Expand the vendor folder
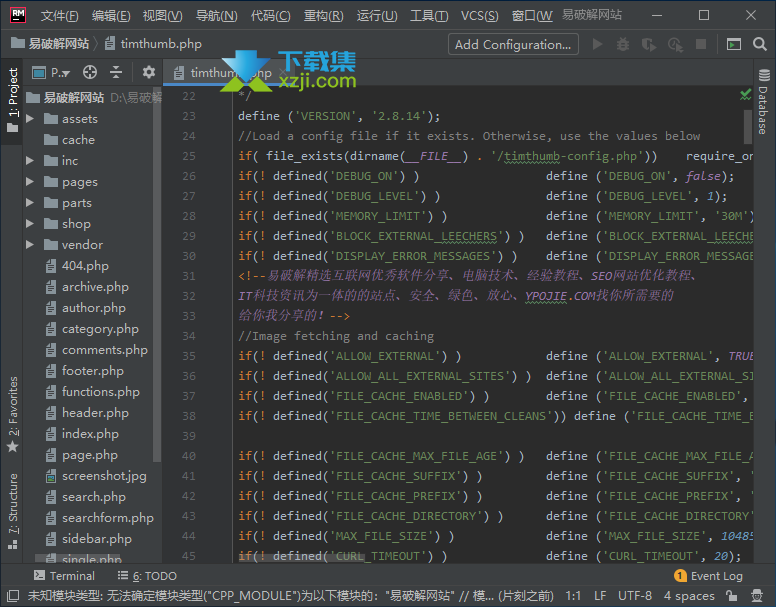 tap(30, 244)
